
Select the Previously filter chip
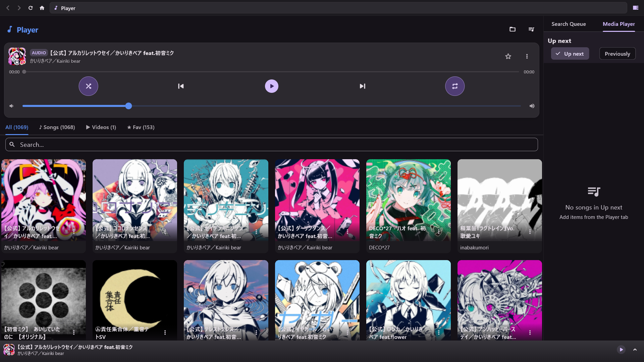617,54
